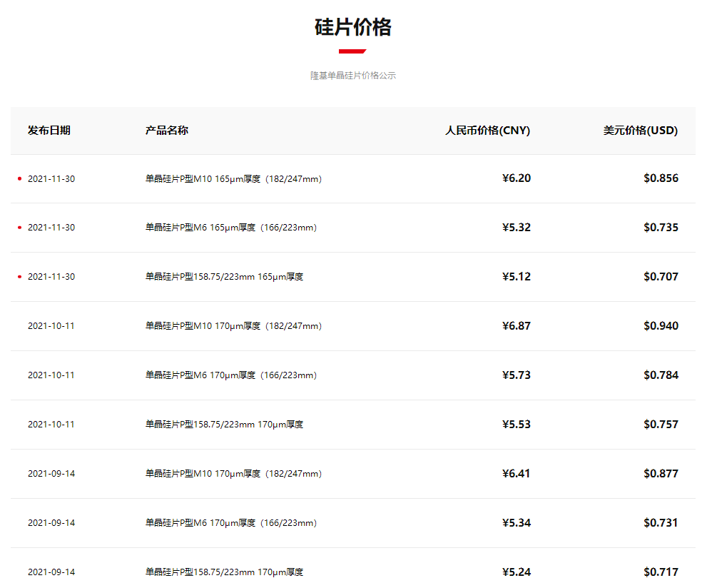Click the $0.717 price in bottom row
The height and width of the screenshot is (588, 712).
(x=661, y=571)
